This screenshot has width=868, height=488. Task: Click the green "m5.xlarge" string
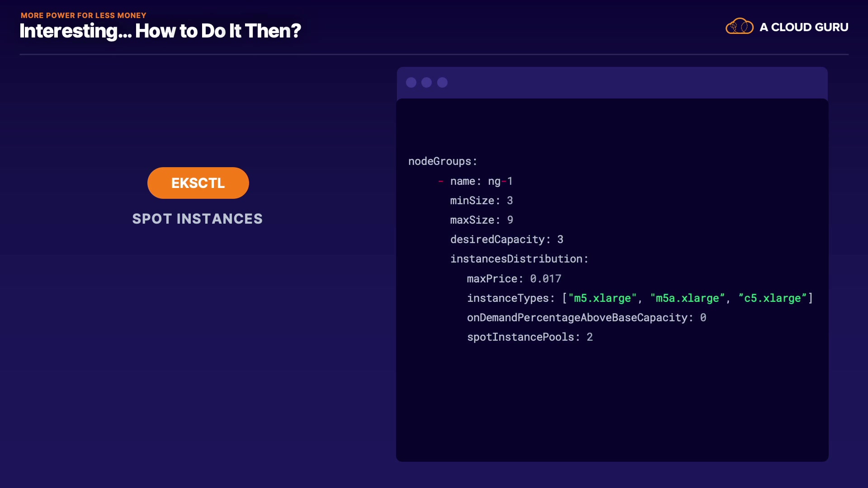(x=602, y=298)
